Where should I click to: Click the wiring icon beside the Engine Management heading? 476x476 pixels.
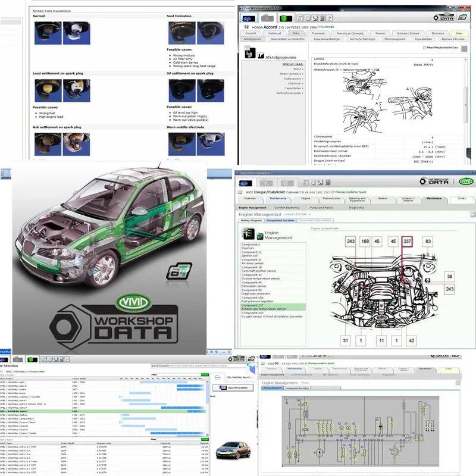[248, 234]
